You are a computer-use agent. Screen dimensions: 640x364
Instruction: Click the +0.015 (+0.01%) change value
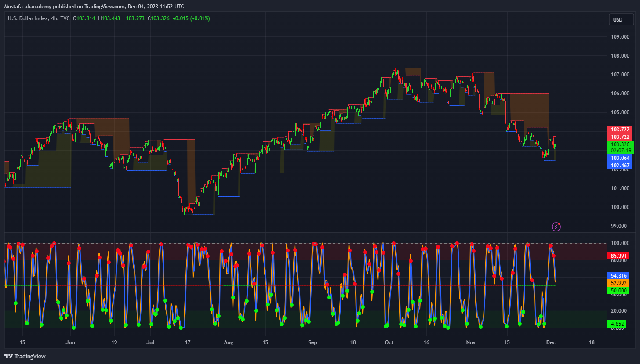coord(191,18)
